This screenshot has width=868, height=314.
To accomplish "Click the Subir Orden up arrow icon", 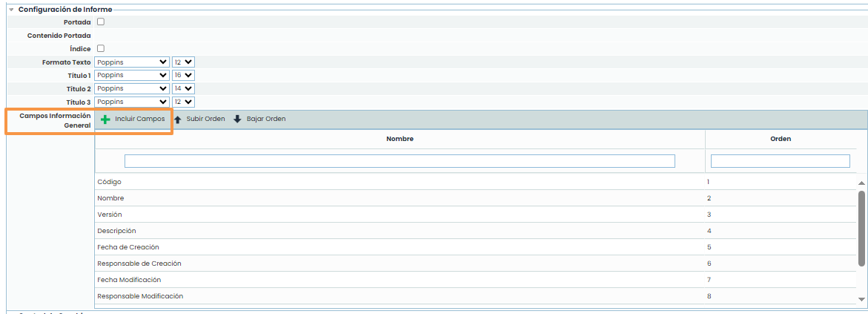I will (178, 120).
